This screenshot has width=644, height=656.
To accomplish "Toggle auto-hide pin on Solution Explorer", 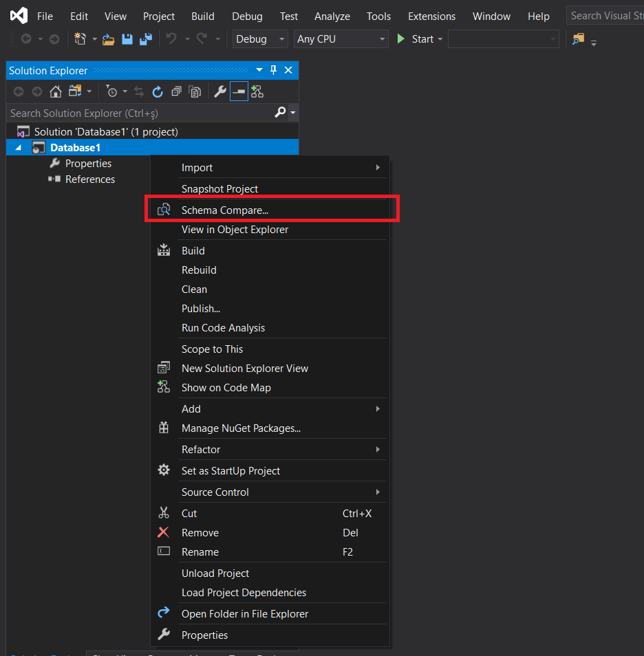I will 273,70.
